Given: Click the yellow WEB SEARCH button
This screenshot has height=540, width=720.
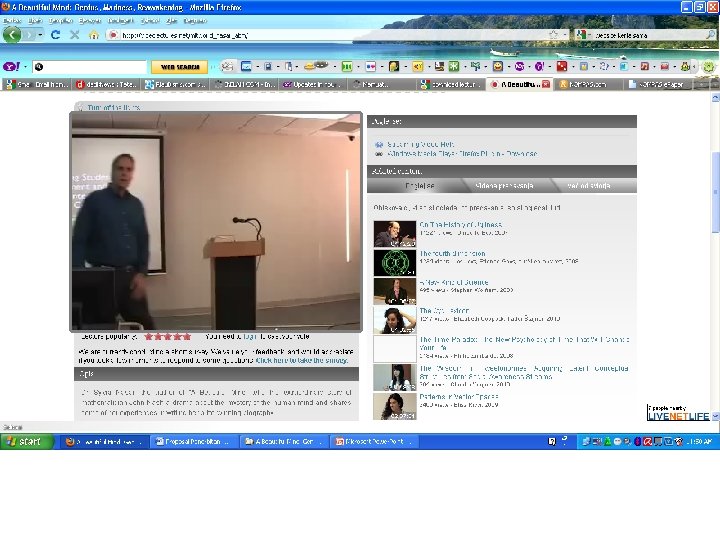Looking at the screenshot, I should pos(180,67).
